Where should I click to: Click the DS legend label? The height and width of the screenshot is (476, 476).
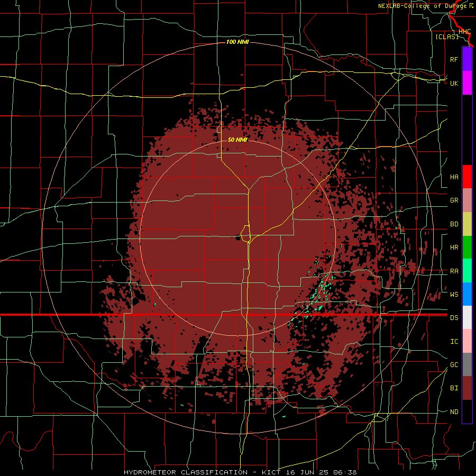pyautogui.click(x=454, y=318)
